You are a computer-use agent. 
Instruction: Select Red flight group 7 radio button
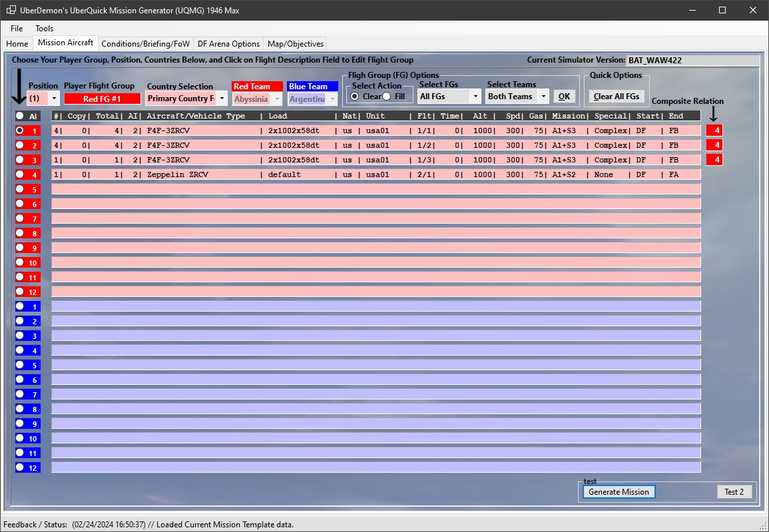click(x=19, y=218)
